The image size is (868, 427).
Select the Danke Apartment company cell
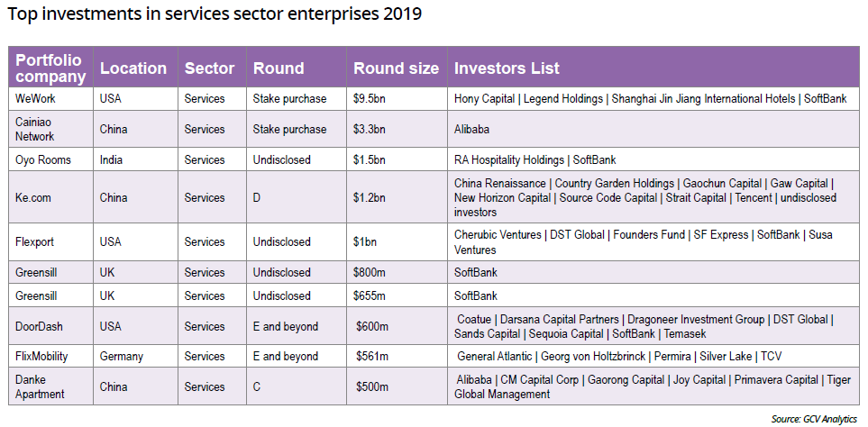(x=41, y=386)
